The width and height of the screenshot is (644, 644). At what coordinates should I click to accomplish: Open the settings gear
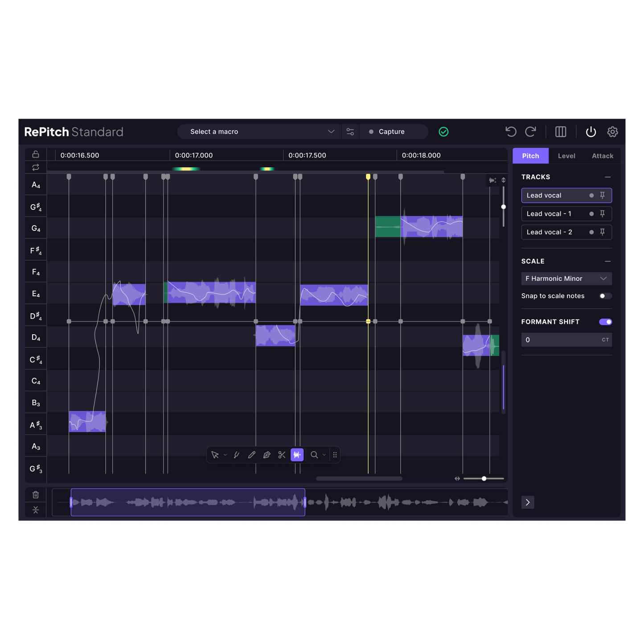tap(612, 131)
